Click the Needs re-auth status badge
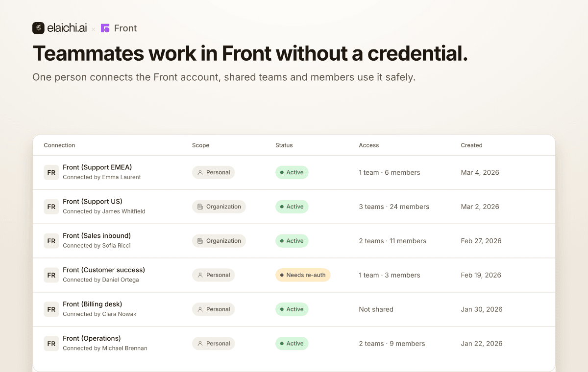The height and width of the screenshot is (372, 588). 303,275
